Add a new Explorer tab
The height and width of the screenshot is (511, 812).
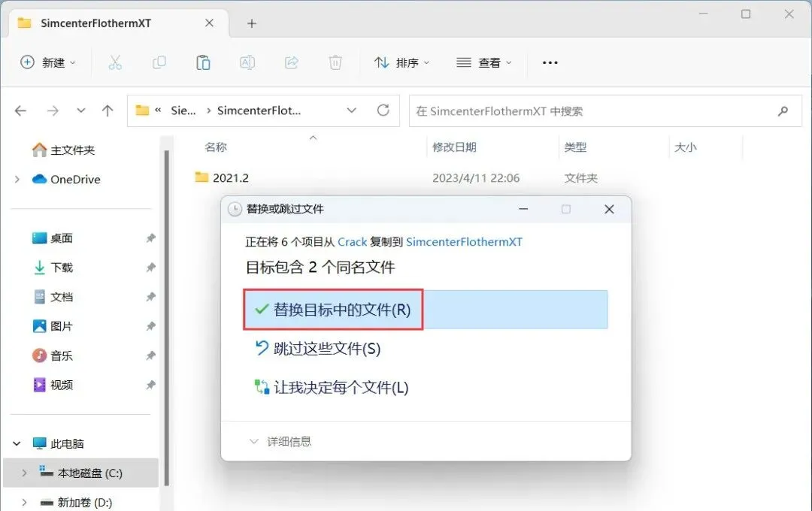click(252, 23)
